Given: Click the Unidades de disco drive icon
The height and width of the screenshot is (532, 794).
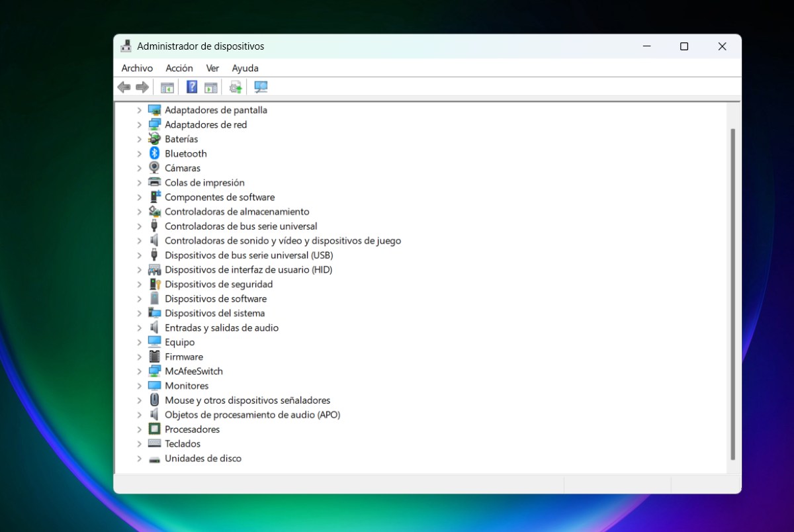Looking at the screenshot, I should click(154, 459).
